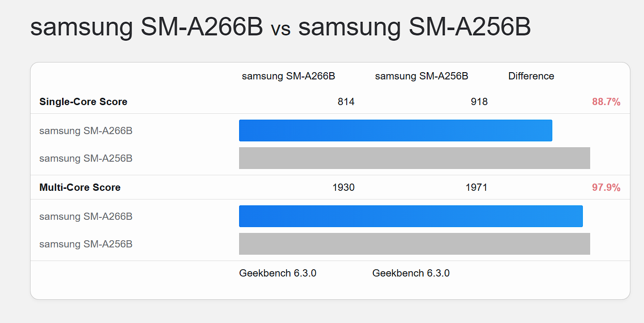Click the Difference column header
The width and height of the screenshot is (644, 323).
(531, 76)
